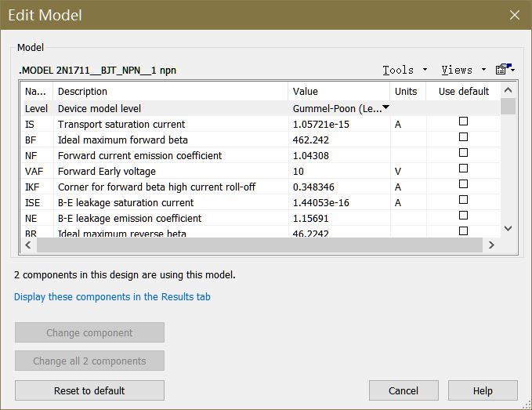Viewport: 532px width, 410px height.
Task: Click the scroll down arrow of parameter table
Action: tap(508, 228)
